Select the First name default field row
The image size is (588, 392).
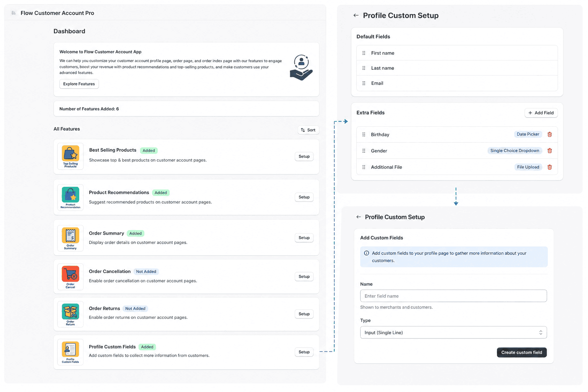coord(457,53)
